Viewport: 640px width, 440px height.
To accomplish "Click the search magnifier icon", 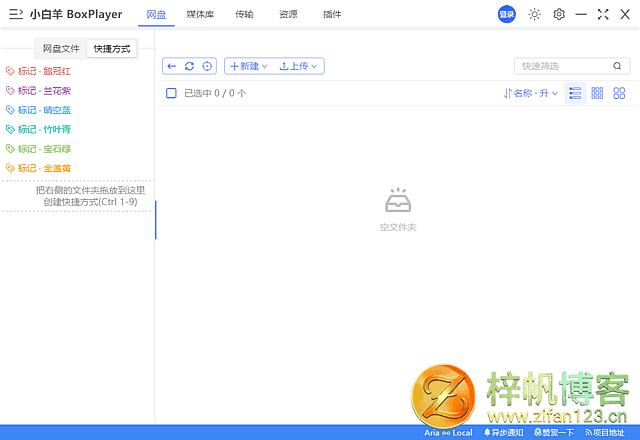I will (x=617, y=66).
